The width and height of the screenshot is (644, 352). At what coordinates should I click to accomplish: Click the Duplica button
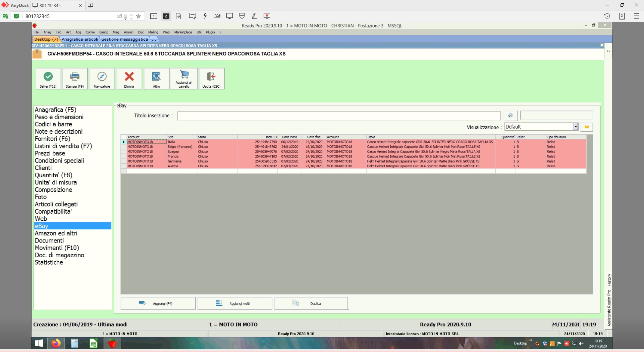311,303
